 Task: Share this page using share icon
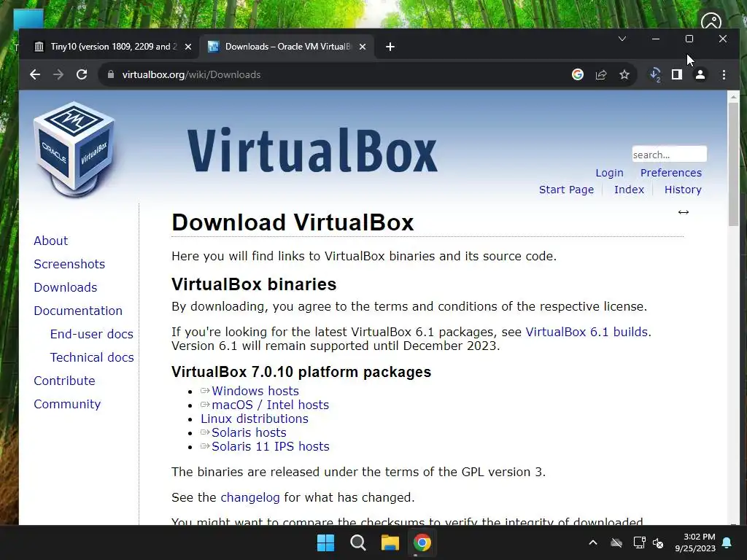click(x=601, y=74)
